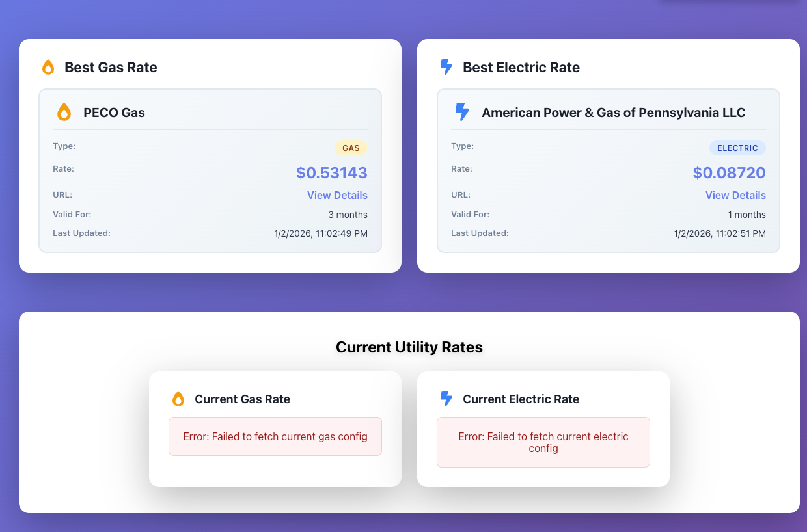807x532 pixels.
Task: Click the yellow GAS type badge
Action: click(351, 148)
